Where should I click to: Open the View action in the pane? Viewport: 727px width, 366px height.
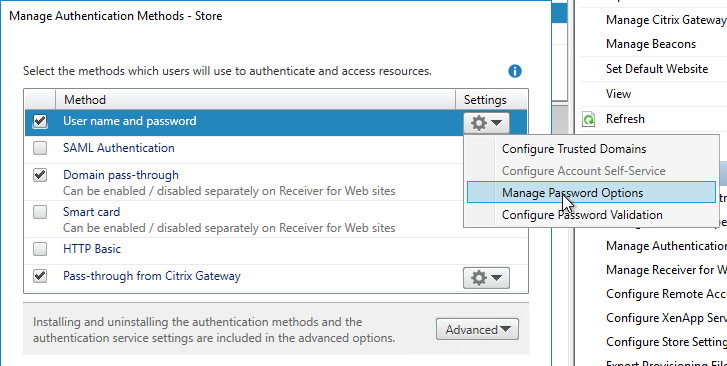point(618,94)
